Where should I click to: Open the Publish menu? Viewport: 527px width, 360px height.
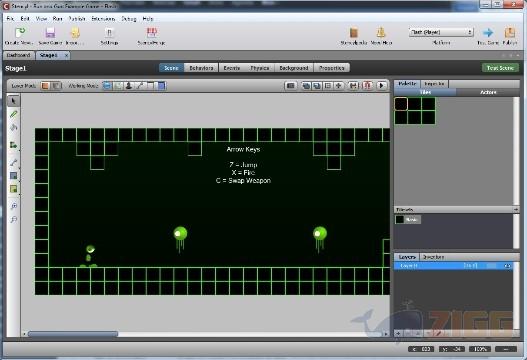click(77, 19)
